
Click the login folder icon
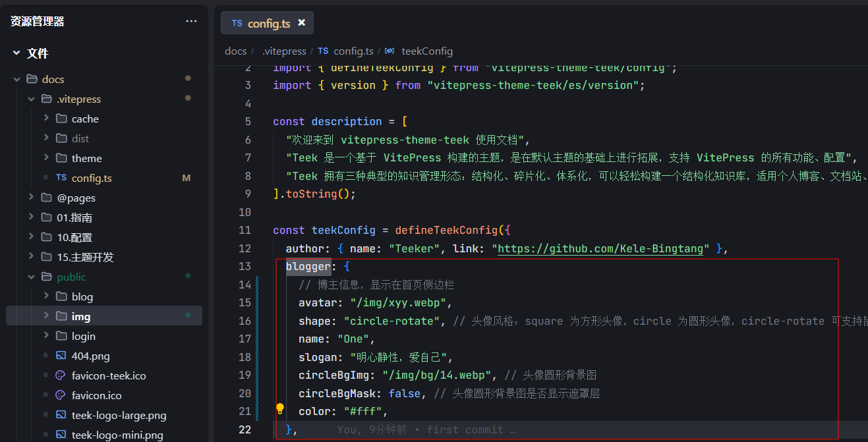pyautogui.click(x=61, y=336)
